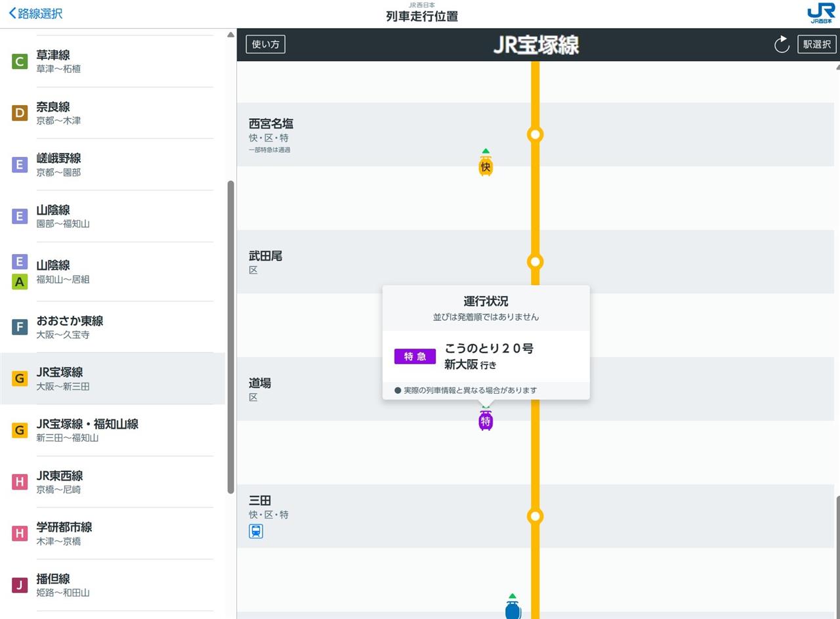Select JR宝塚線・福知山線 新三田〜福知山

click(x=113, y=431)
